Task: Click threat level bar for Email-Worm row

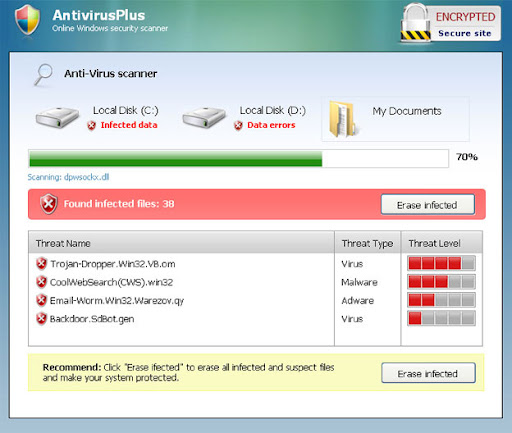Action: (x=441, y=300)
